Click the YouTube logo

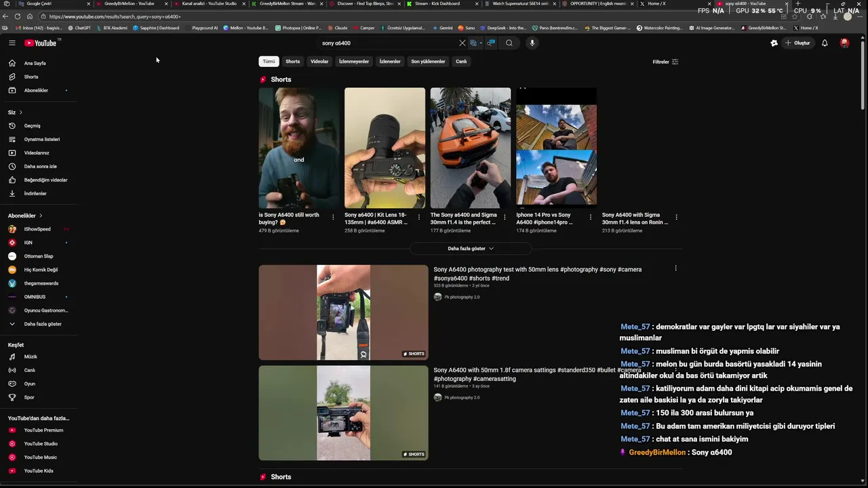click(41, 43)
